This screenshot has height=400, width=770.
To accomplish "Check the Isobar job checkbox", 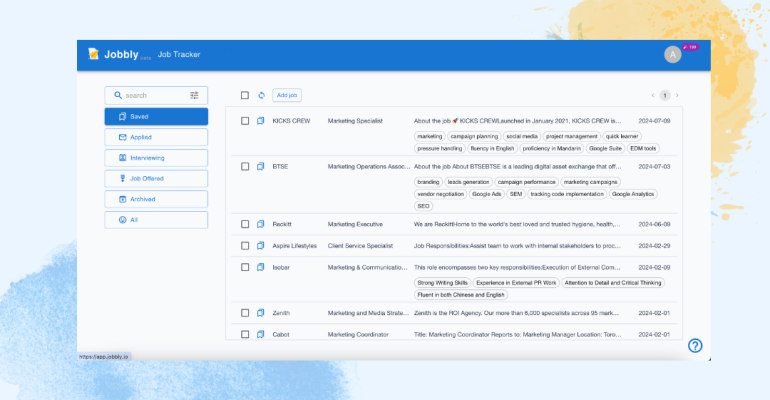I will pyautogui.click(x=245, y=267).
